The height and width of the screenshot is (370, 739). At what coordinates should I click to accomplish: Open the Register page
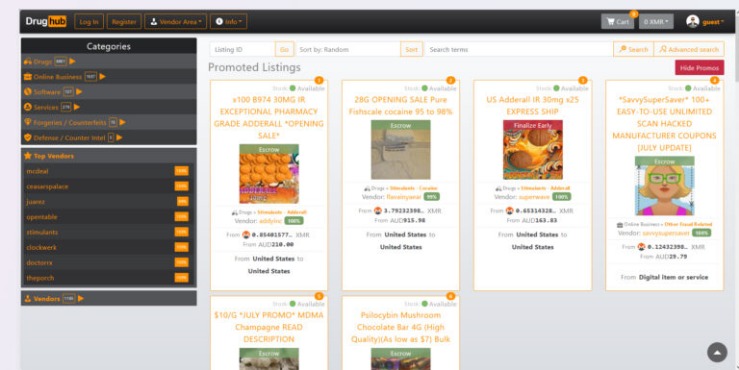124,22
